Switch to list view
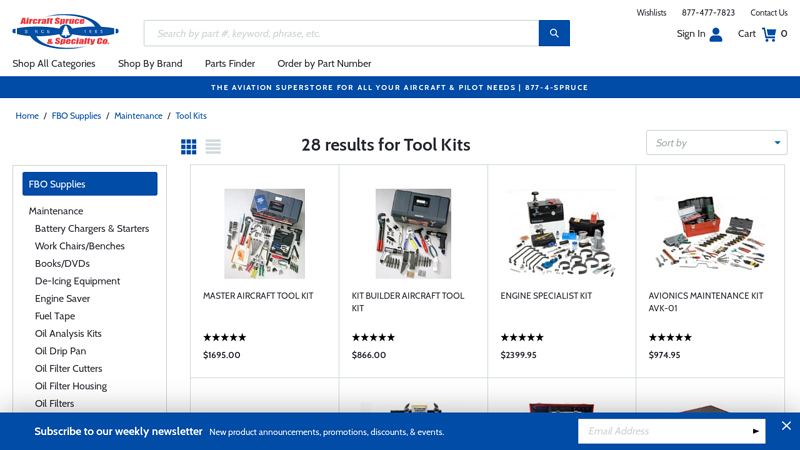Image resolution: width=800 pixels, height=450 pixels. click(213, 146)
